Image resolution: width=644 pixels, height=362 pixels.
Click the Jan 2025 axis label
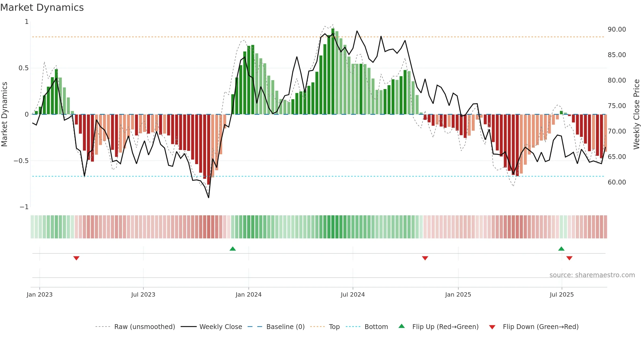[458, 294]
